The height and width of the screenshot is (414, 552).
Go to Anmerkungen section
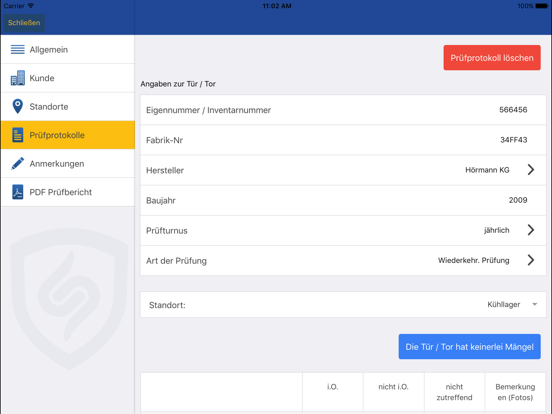(68, 163)
